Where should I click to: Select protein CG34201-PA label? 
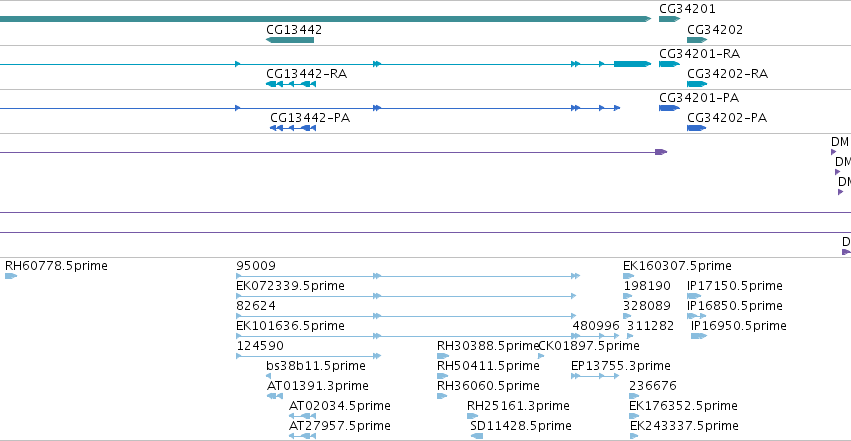(699, 98)
